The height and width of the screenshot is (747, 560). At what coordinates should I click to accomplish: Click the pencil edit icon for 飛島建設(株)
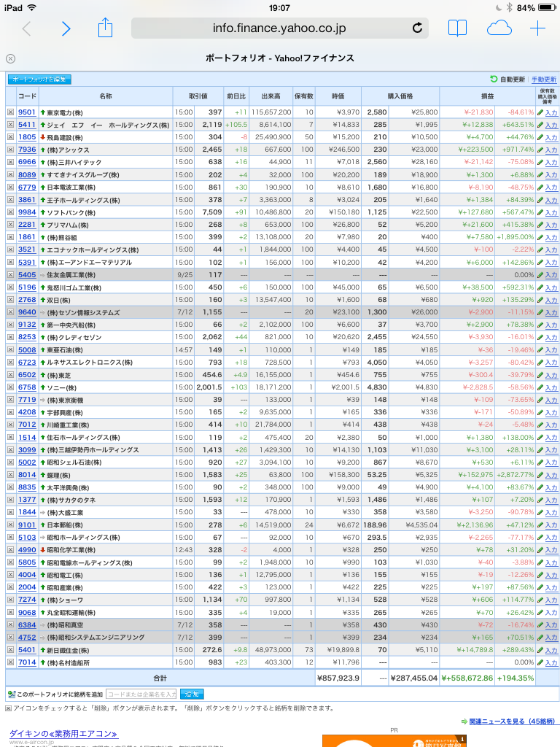click(540, 137)
